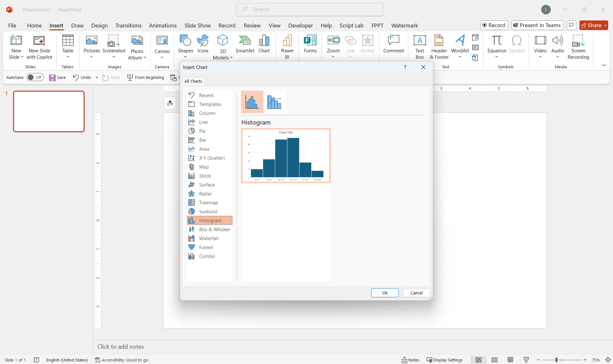Open the Share dropdown arrow
The height and width of the screenshot is (364, 613).
pos(605,25)
